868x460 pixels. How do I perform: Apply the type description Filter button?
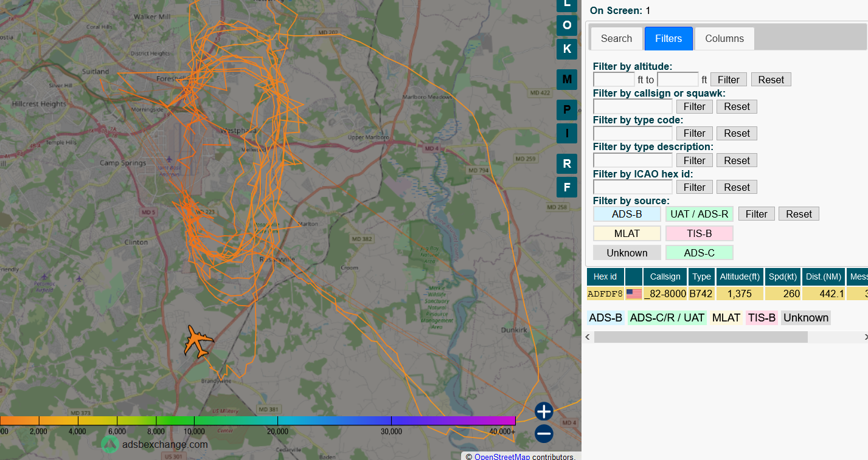[x=694, y=160]
